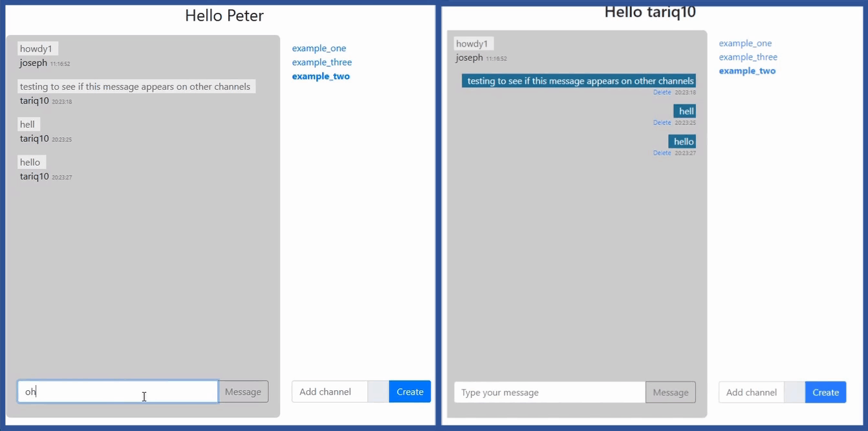
Task: Select bold example_two channel in Peter's window
Action: tap(321, 76)
